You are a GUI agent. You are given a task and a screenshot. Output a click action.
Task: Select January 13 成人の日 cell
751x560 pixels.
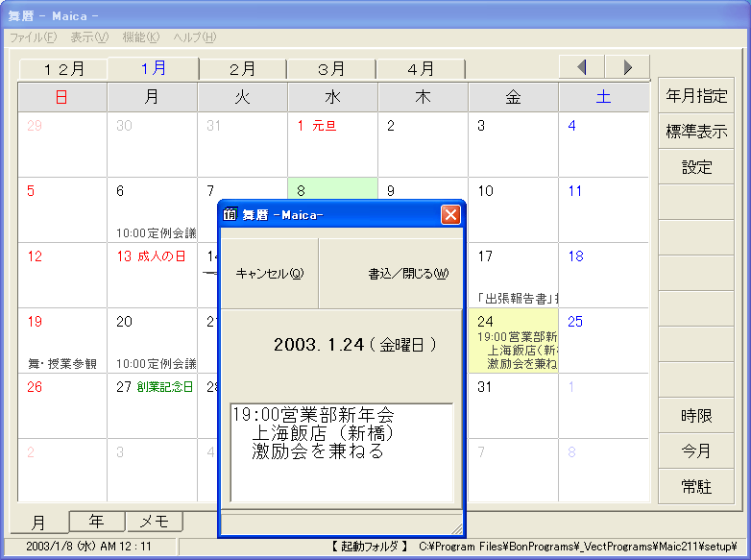(153, 275)
